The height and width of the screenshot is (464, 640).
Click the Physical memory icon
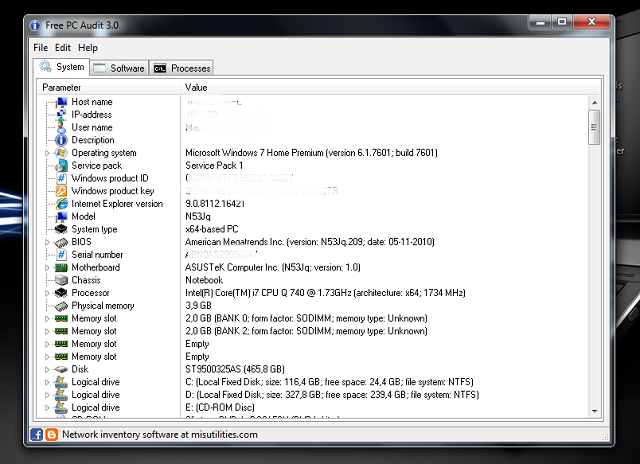click(x=61, y=306)
